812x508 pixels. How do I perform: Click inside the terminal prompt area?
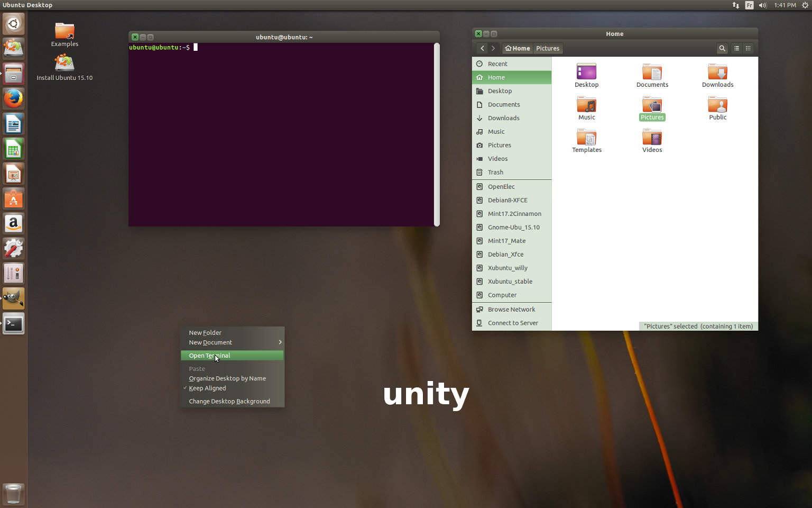(281, 134)
